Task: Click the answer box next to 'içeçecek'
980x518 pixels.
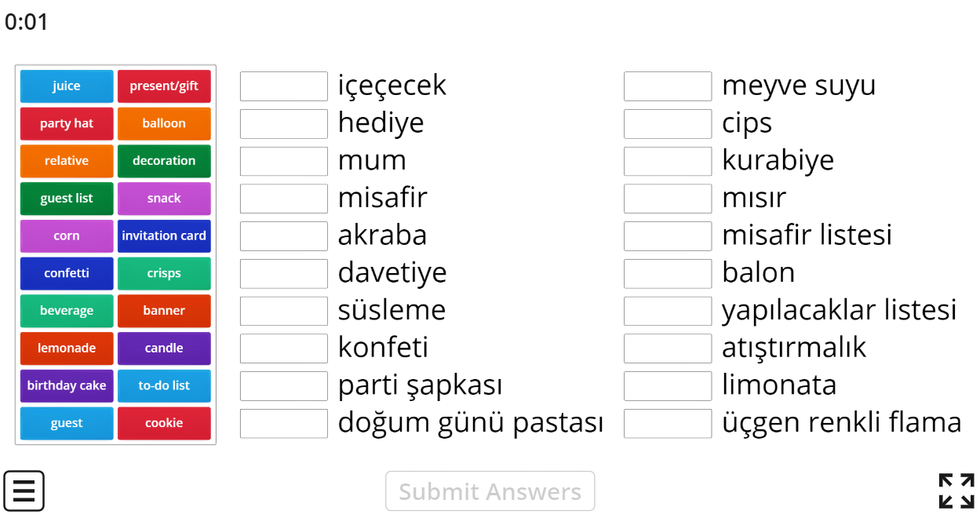Action: (x=283, y=86)
